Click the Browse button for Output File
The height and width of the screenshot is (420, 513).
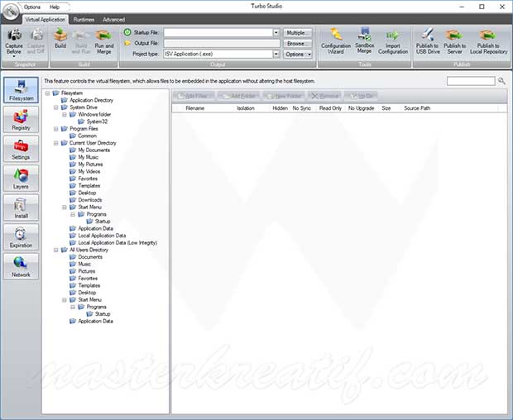(x=296, y=43)
